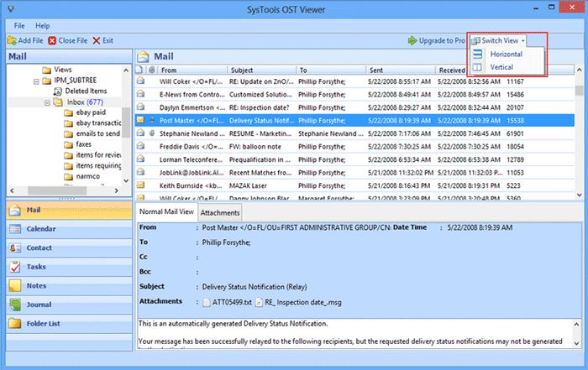Screen dimensions: 588x370
Task: Open the Switch View dropdown arrow
Action: tap(522, 41)
